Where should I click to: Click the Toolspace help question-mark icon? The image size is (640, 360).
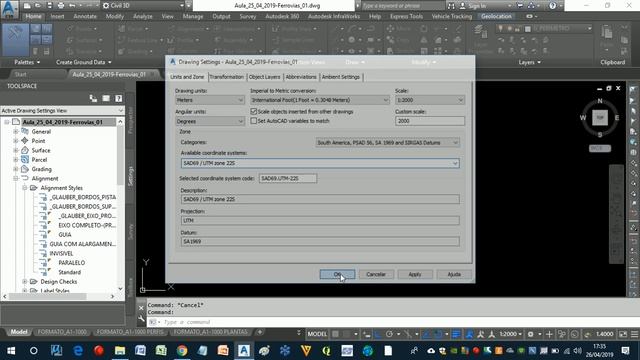pyautogui.click(x=118, y=98)
